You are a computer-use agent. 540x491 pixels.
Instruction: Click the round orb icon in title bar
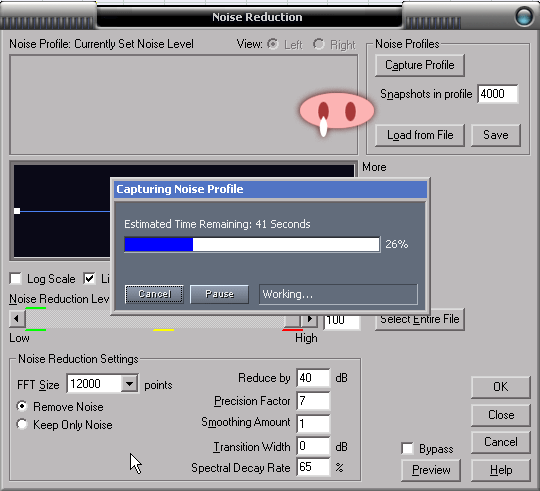coord(524,16)
